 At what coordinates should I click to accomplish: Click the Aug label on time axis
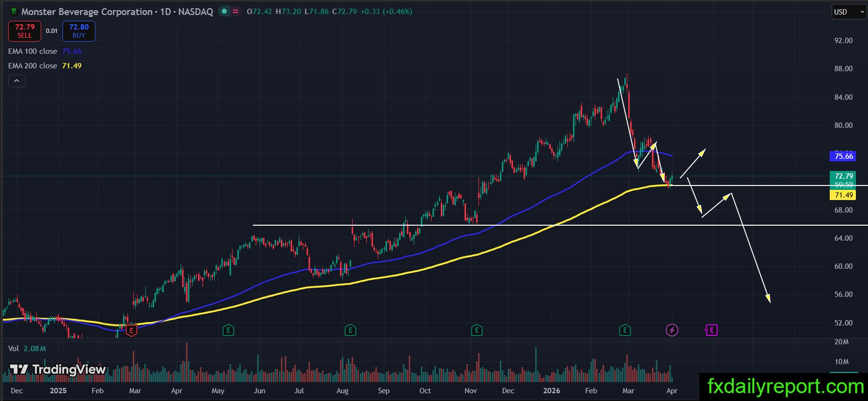342,391
